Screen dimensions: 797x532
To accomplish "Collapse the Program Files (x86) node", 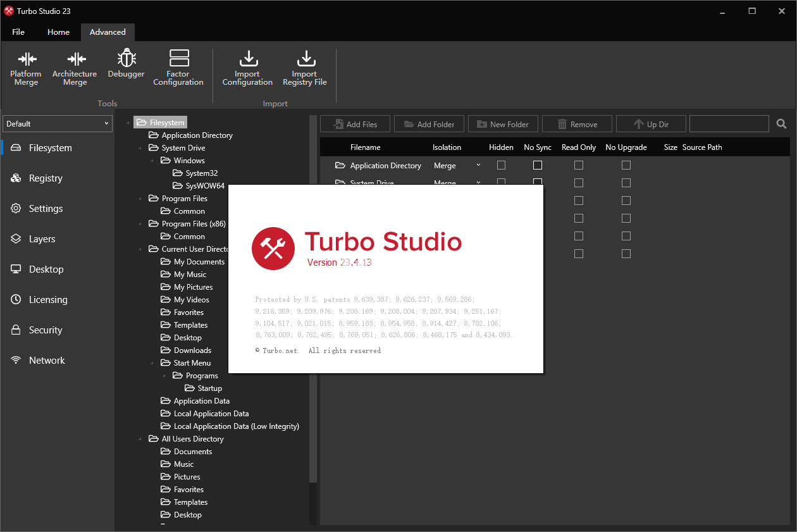I will click(140, 224).
